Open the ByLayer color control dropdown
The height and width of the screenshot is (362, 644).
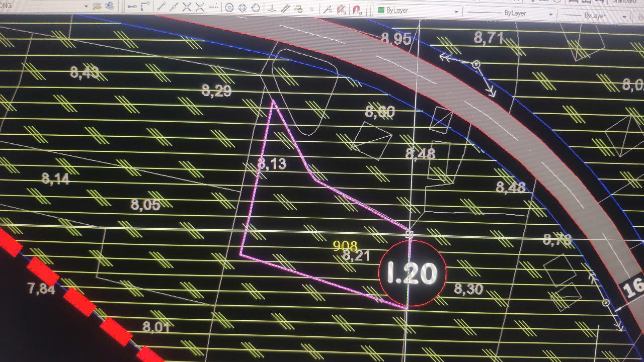click(419, 11)
